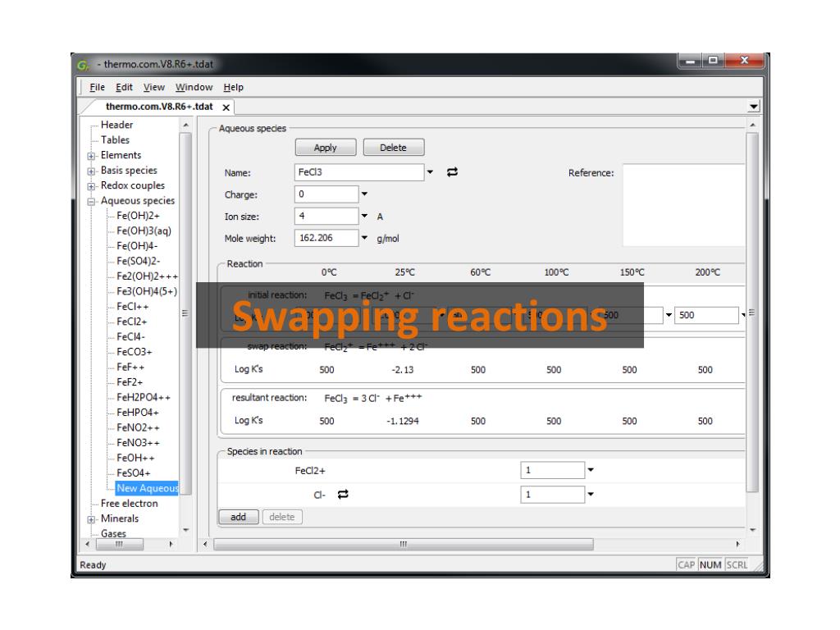The width and height of the screenshot is (840, 630).
Task: Open the View menu
Action: pos(153,87)
